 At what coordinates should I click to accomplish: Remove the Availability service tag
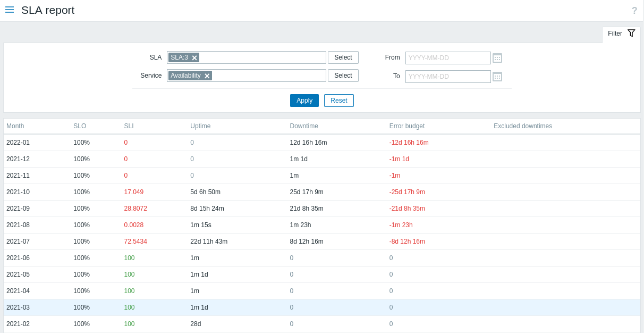[207, 76]
